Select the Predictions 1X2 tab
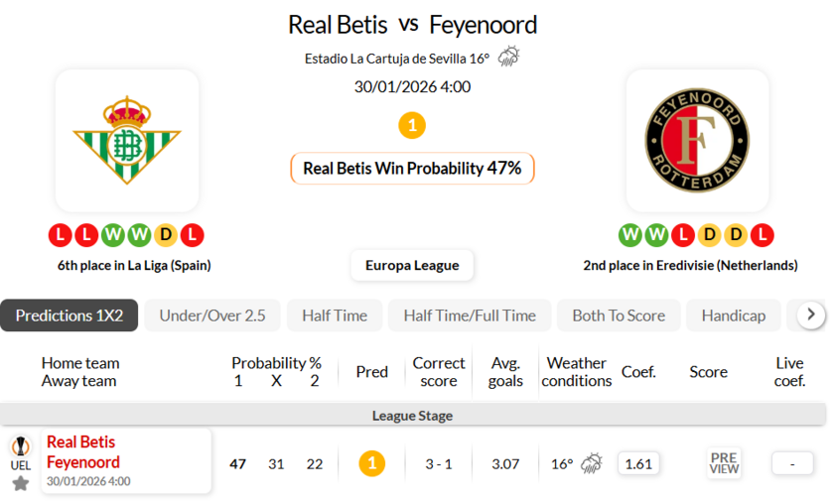 point(69,315)
